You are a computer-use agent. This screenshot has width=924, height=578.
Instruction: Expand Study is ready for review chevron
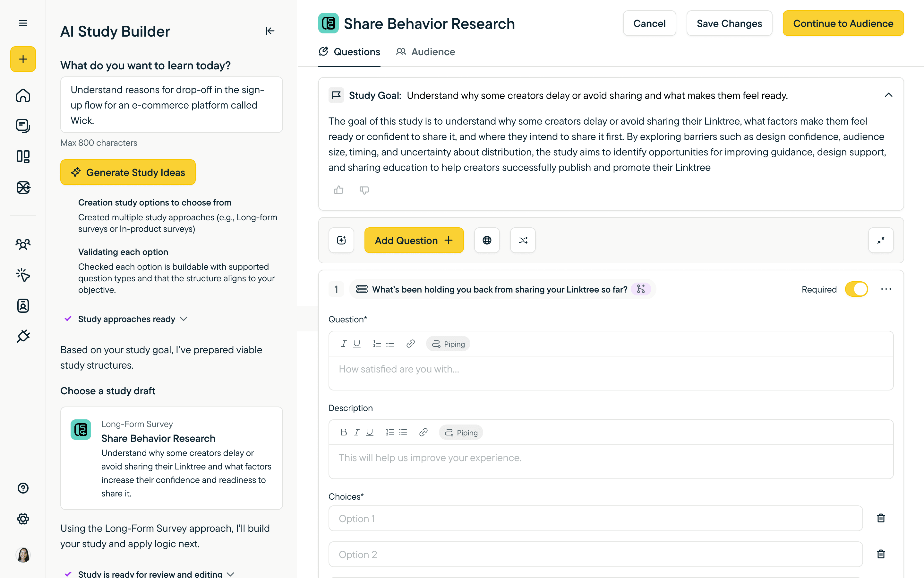(x=230, y=574)
